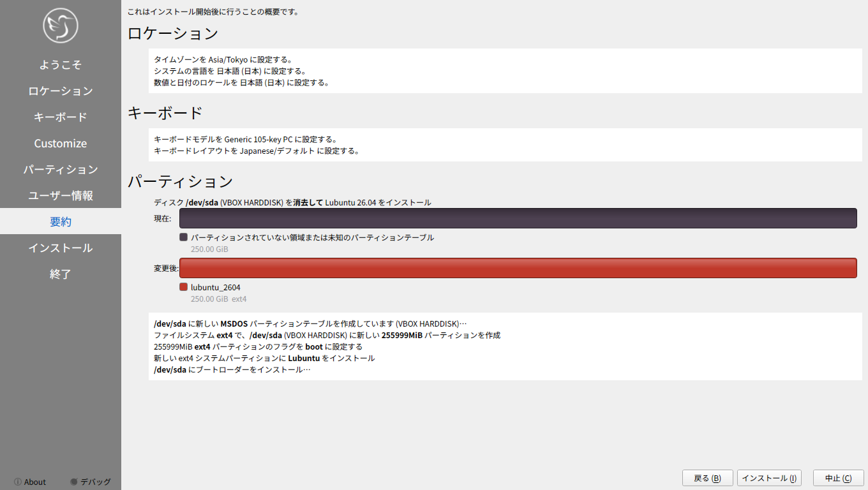Screen dimensions: 868x490
Task: Click the /dev/sda erase disk description
Action: point(292,202)
